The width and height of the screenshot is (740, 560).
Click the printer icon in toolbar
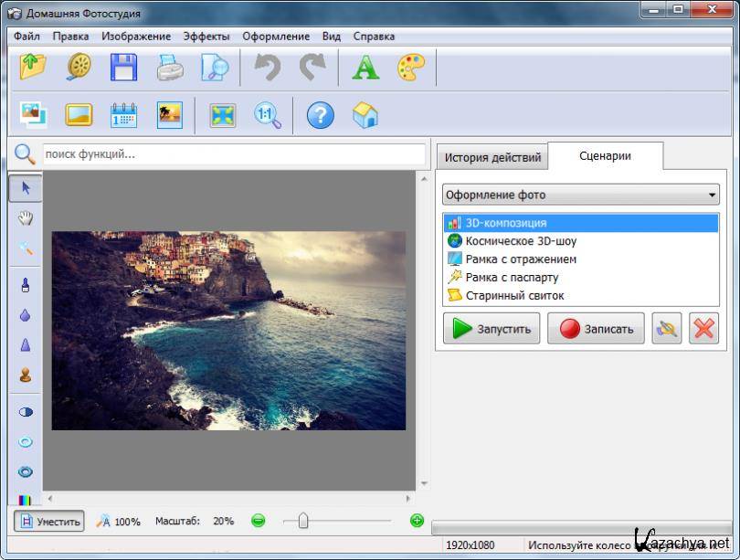(170, 69)
